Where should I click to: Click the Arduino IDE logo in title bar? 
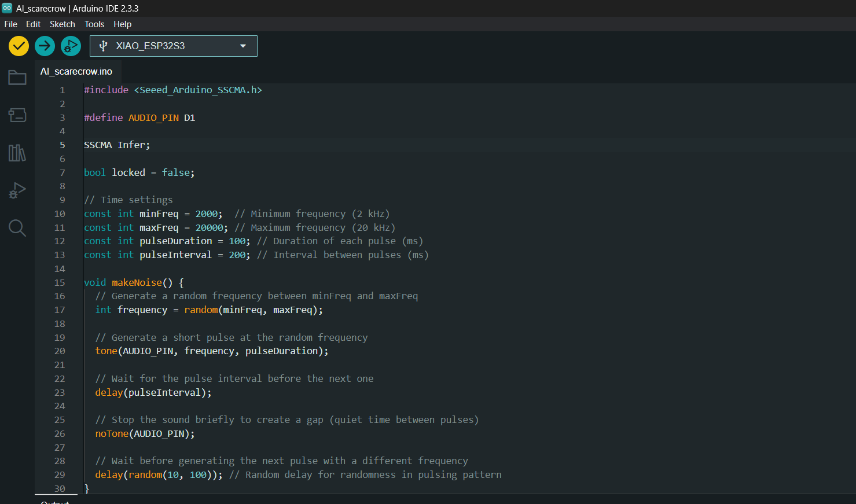click(x=7, y=8)
